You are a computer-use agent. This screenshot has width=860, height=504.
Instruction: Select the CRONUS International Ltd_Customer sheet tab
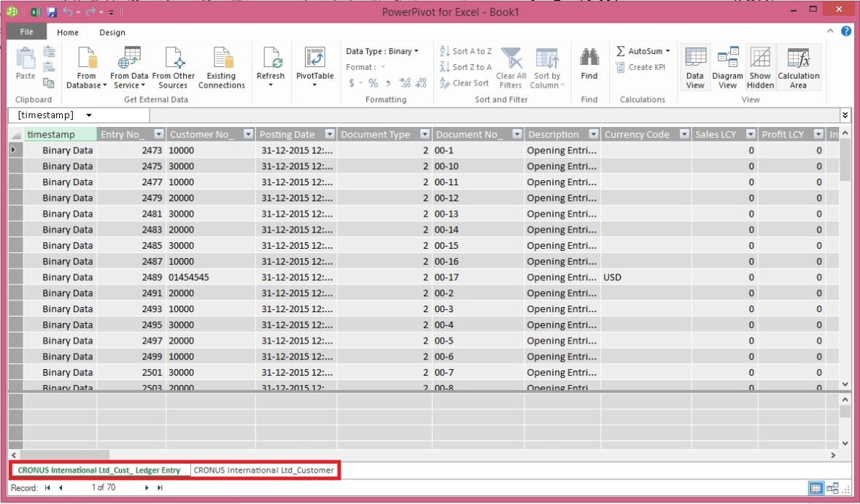(x=264, y=470)
